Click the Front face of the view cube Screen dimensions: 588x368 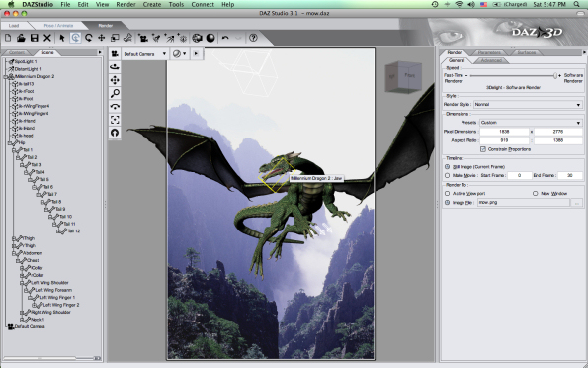(x=409, y=75)
